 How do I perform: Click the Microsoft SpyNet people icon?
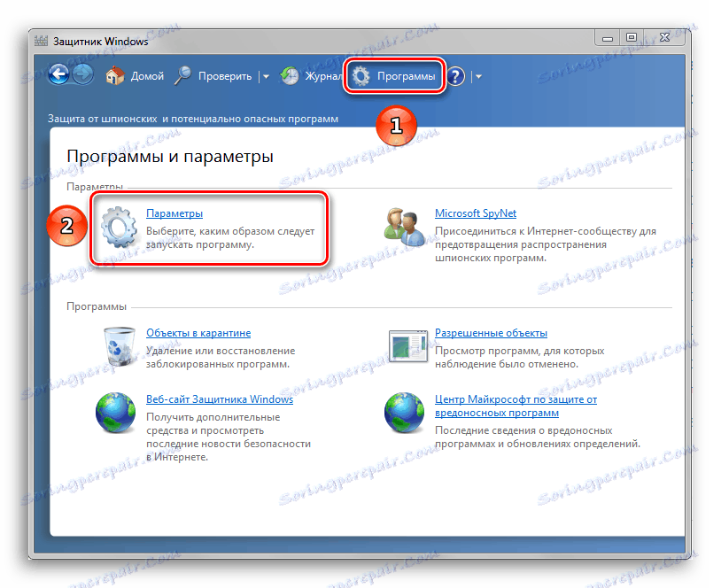[405, 227]
